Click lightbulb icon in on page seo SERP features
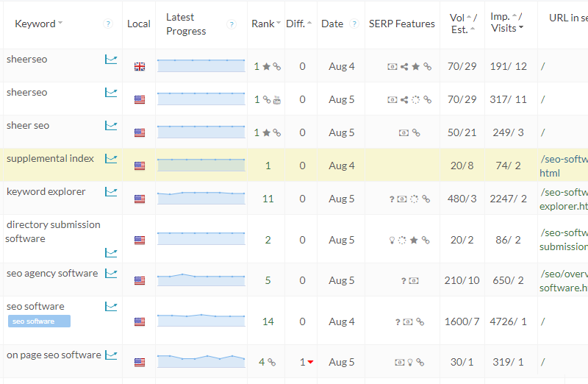The height and width of the screenshot is (384, 588). 410,362
